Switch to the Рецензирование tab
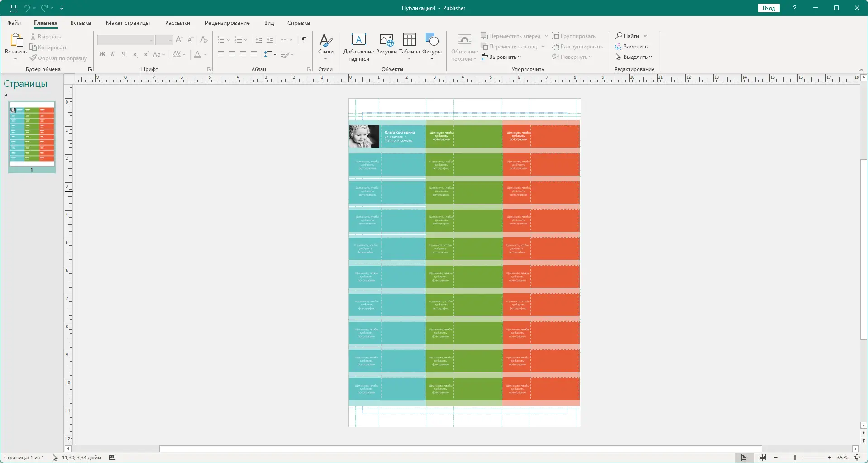 coord(227,23)
